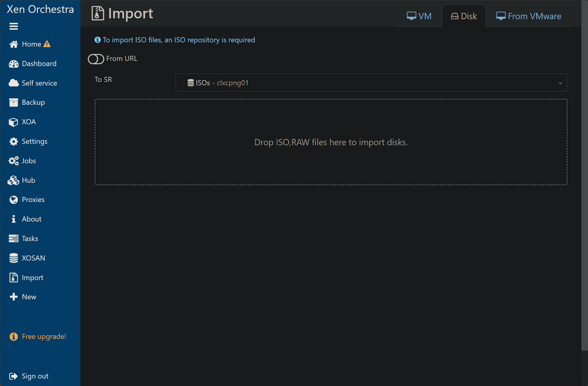Screen dimensions: 588x386
Task: Toggle the From URL switch
Action: pos(96,59)
